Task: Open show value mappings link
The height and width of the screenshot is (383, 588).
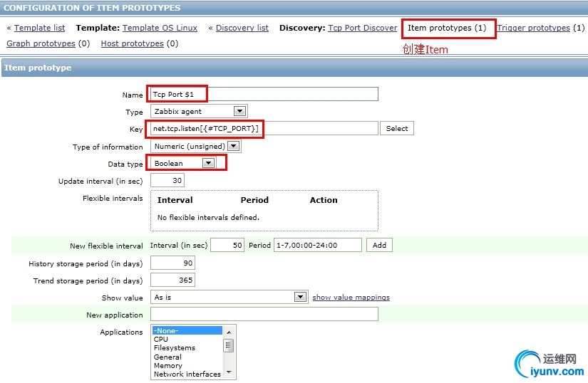Action: [351, 298]
